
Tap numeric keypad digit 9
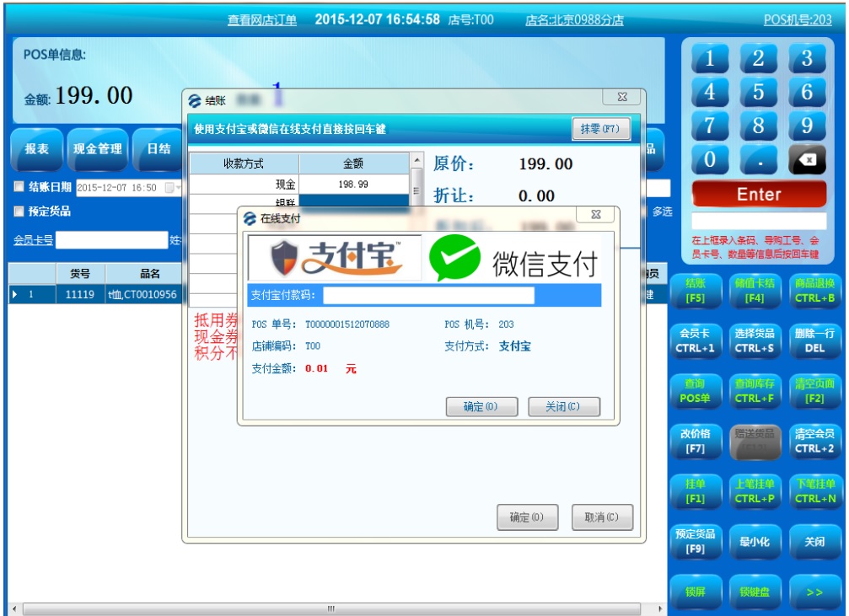807,126
